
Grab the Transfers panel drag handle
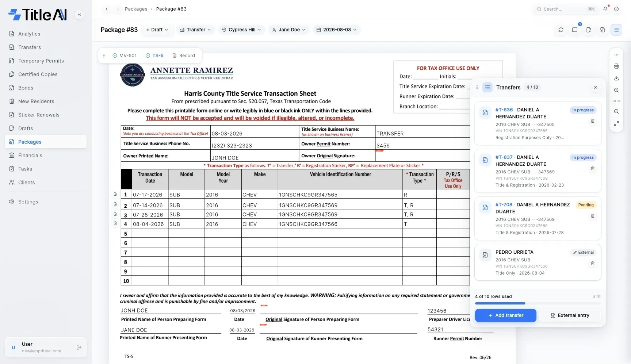[477, 87]
